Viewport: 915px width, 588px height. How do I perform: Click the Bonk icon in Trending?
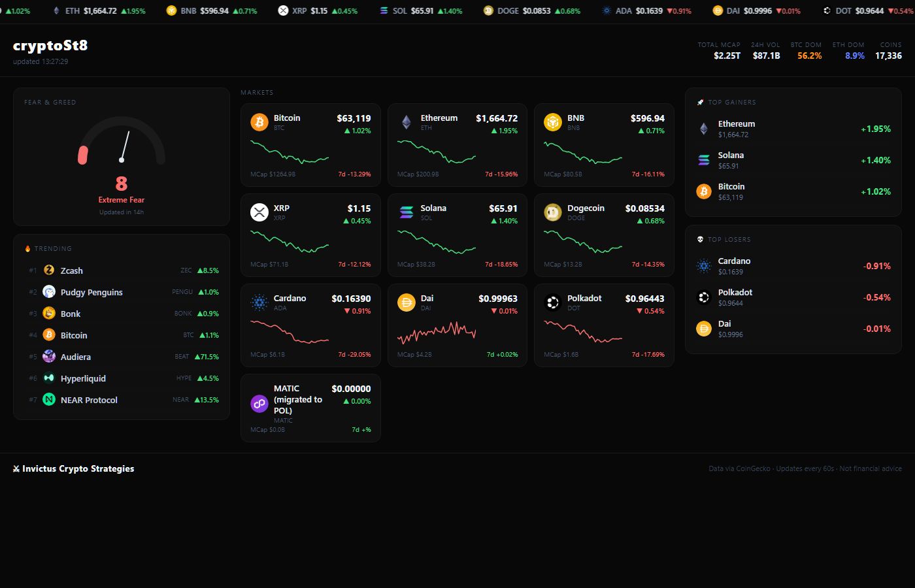pos(49,313)
